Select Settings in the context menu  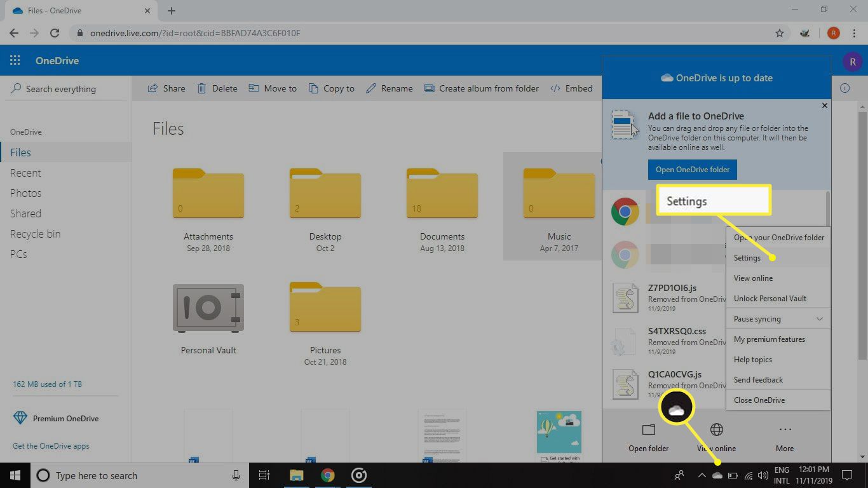(778, 258)
